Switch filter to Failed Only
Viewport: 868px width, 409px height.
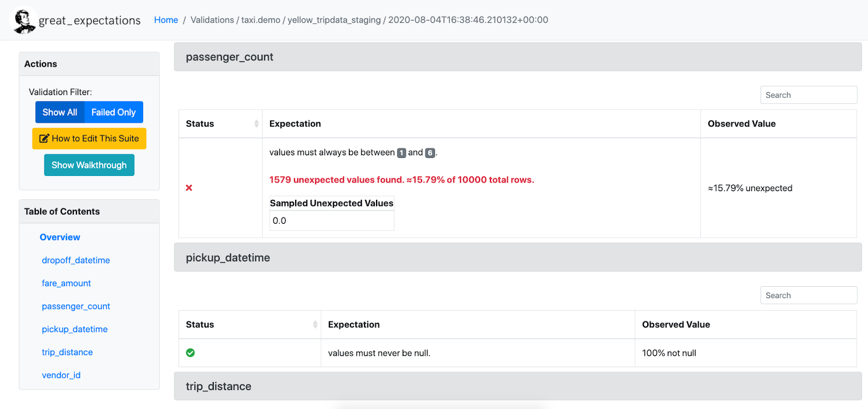point(113,112)
